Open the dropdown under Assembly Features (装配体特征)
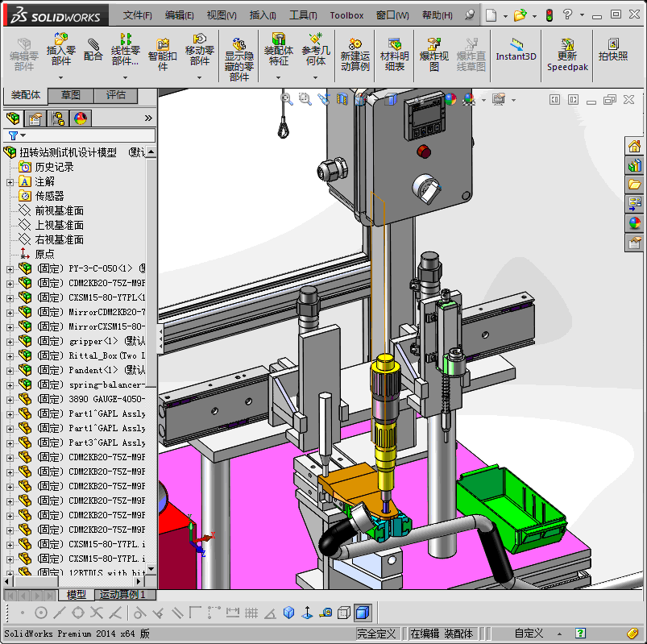This screenshot has width=647, height=644. [279, 77]
